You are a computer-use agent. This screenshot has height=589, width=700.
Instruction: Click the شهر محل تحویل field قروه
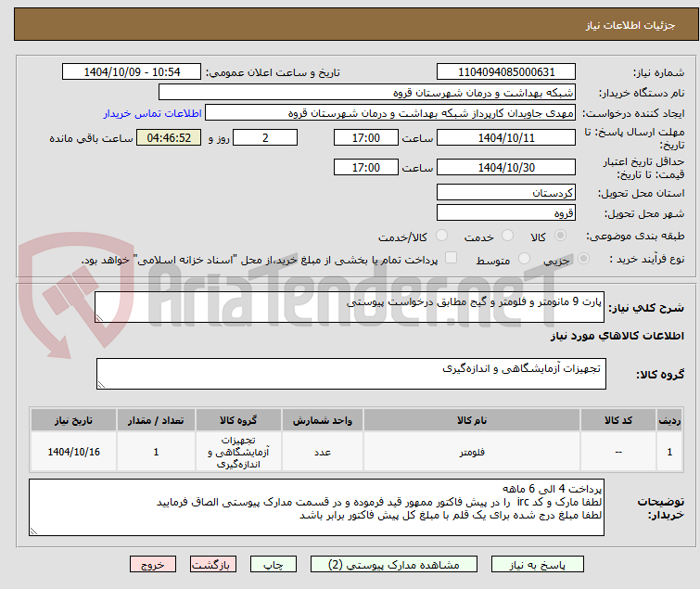[x=506, y=213]
